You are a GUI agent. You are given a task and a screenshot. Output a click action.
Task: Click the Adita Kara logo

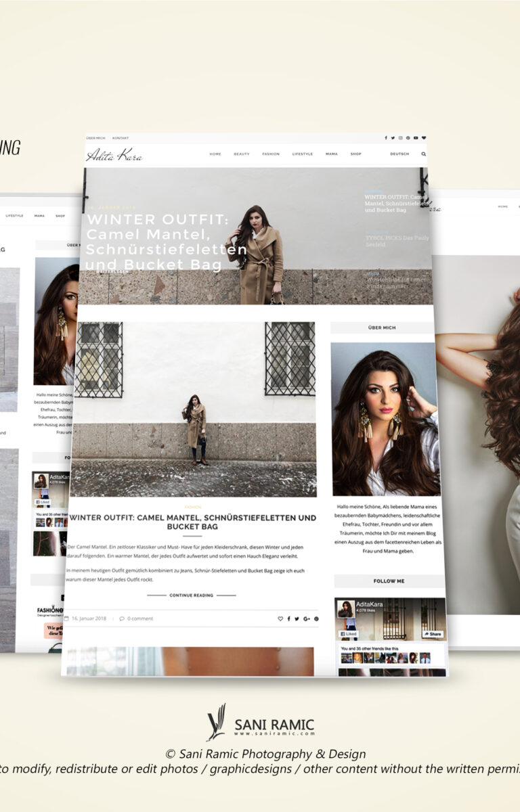click(114, 155)
